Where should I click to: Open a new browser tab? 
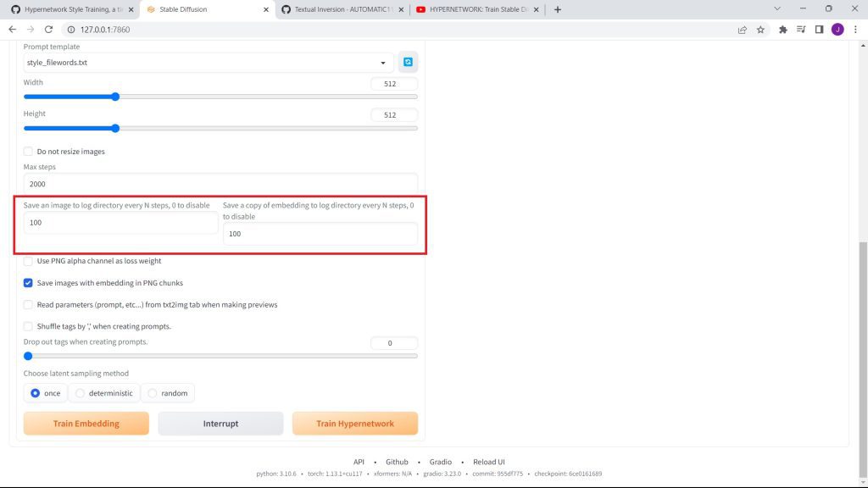[557, 9]
